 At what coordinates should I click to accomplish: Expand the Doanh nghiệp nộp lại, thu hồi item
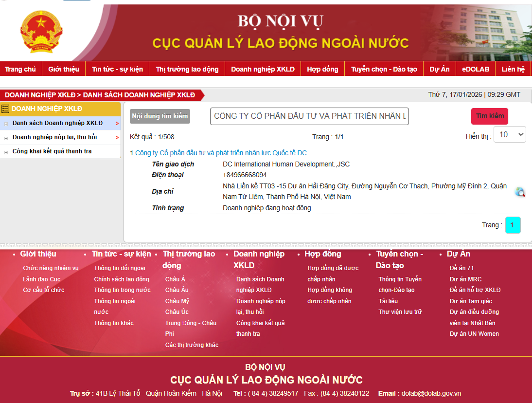coord(6,138)
